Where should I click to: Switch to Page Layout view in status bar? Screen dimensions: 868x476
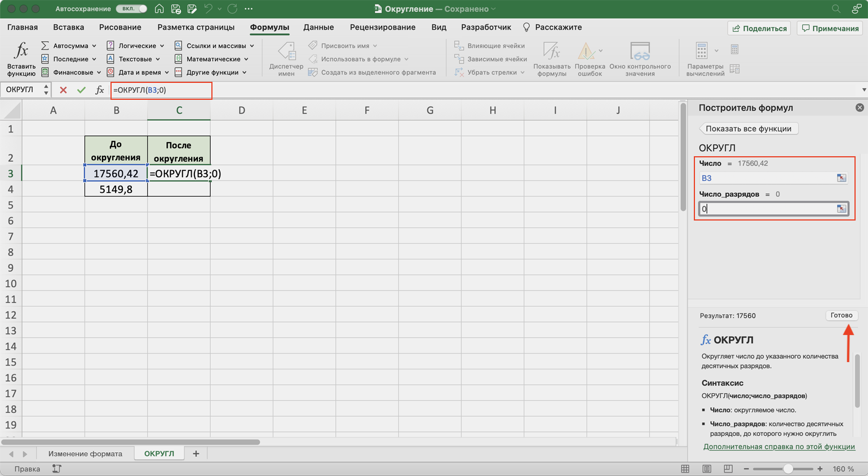pyautogui.click(x=706, y=469)
